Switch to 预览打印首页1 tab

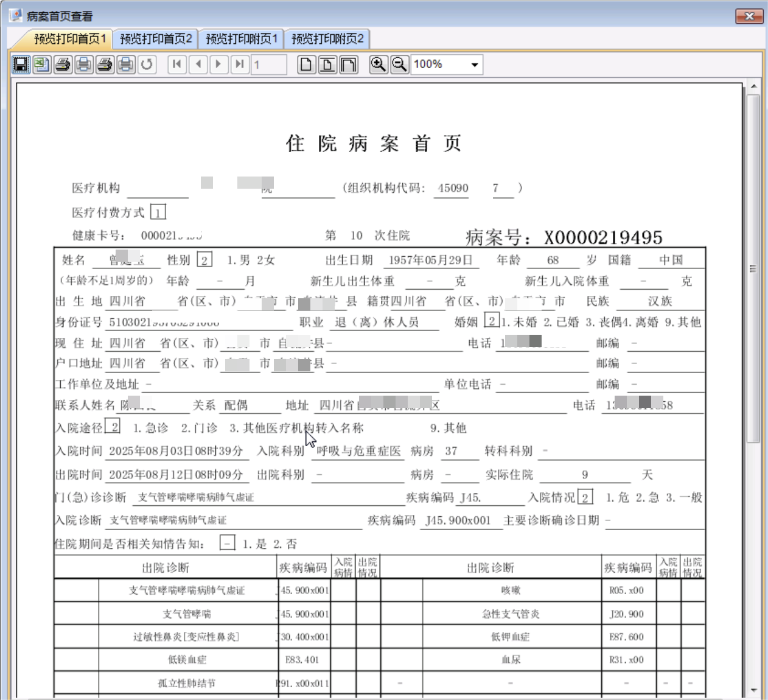(x=69, y=39)
